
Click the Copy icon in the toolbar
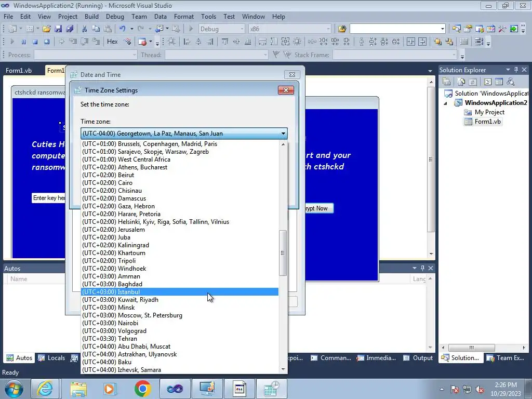click(x=96, y=29)
